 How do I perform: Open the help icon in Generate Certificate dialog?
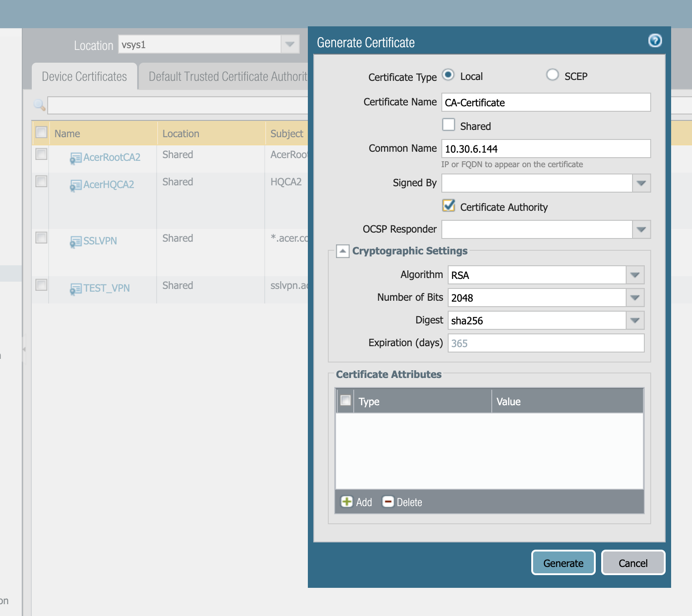(x=655, y=41)
